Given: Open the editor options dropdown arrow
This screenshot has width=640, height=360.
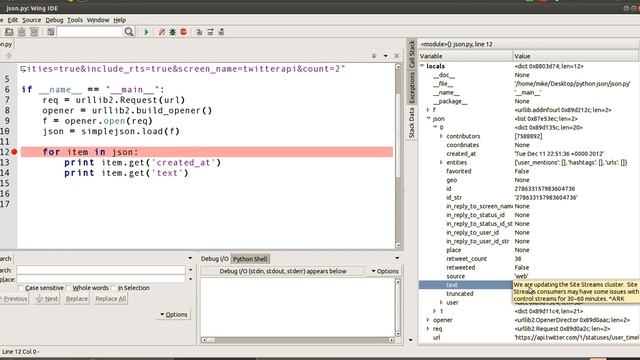Looking at the screenshot, I should (386, 56).
